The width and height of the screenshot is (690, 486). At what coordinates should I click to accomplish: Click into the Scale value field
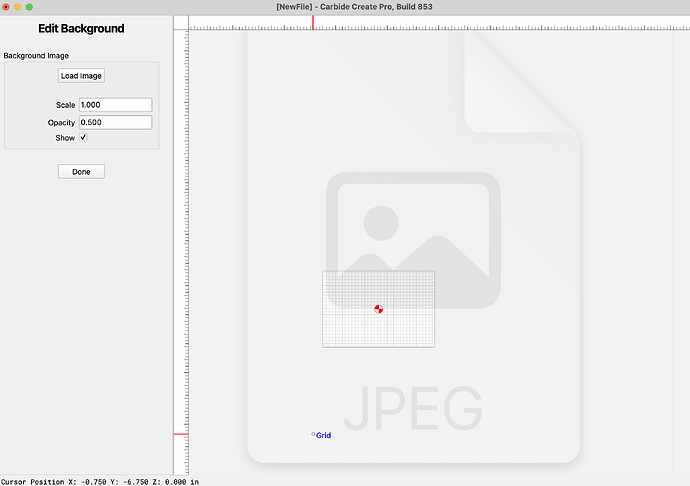116,105
